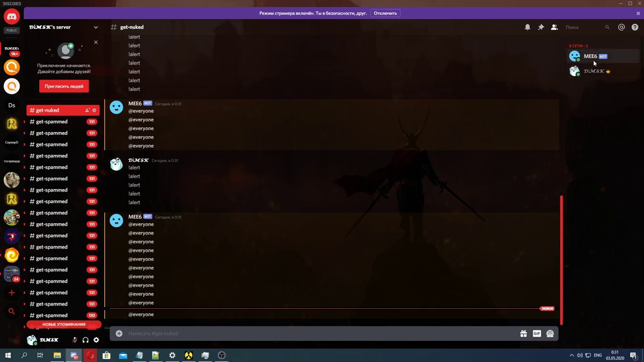Click the attach file plus button
The width and height of the screenshot is (644, 362).
point(119,333)
